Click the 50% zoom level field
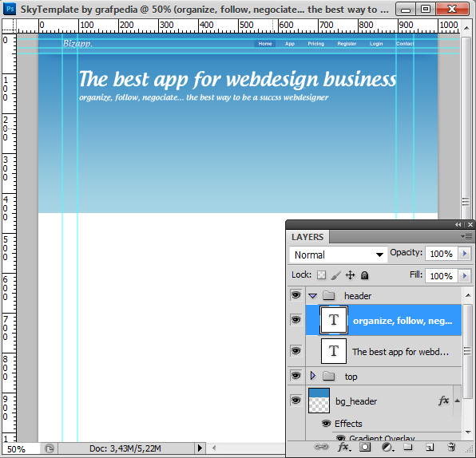Image resolution: width=476 pixels, height=458 pixels. click(x=21, y=449)
